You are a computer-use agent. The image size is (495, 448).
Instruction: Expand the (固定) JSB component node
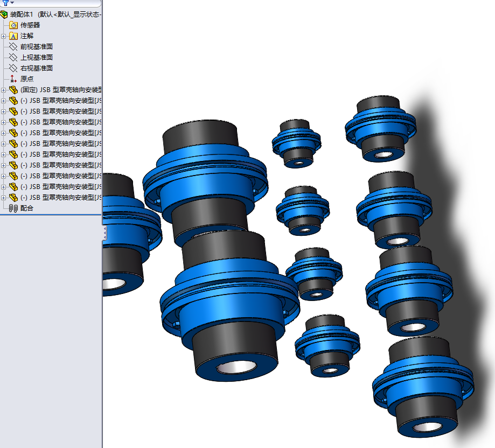pos(3,90)
